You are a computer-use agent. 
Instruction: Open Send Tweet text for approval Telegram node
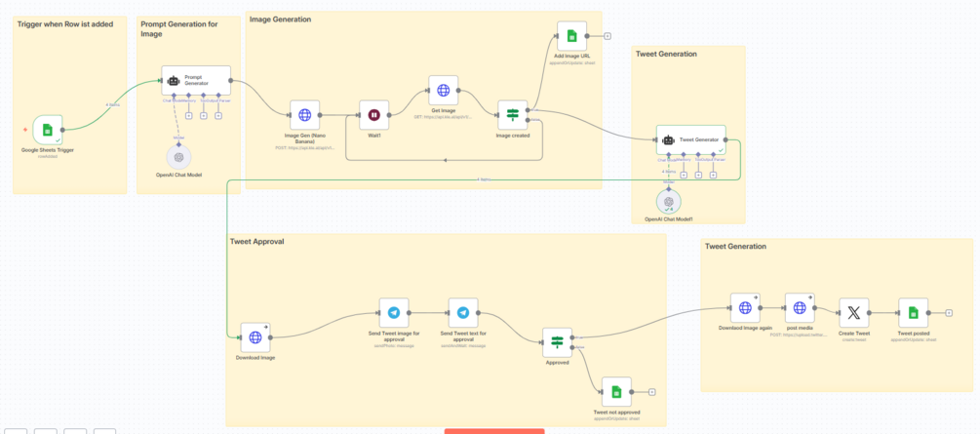coord(463,313)
